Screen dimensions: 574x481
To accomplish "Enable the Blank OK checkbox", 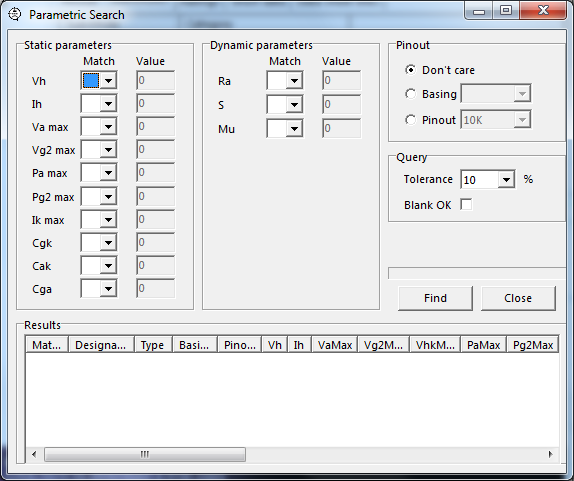I will pos(466,205).
